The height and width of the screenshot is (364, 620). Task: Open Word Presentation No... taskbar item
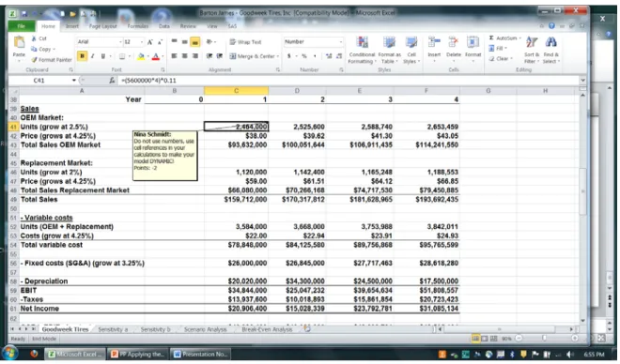point(200,354)
